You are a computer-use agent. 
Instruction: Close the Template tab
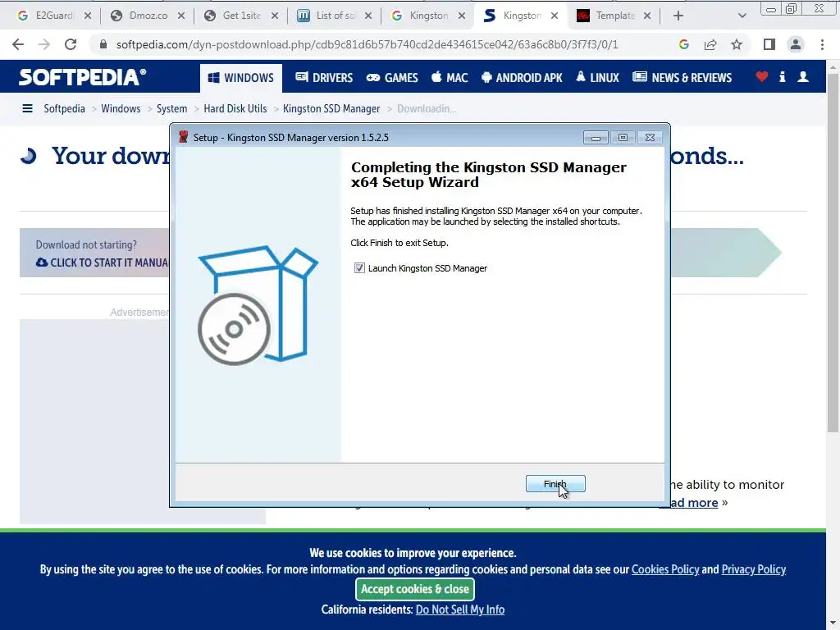(x=647, y=16)
